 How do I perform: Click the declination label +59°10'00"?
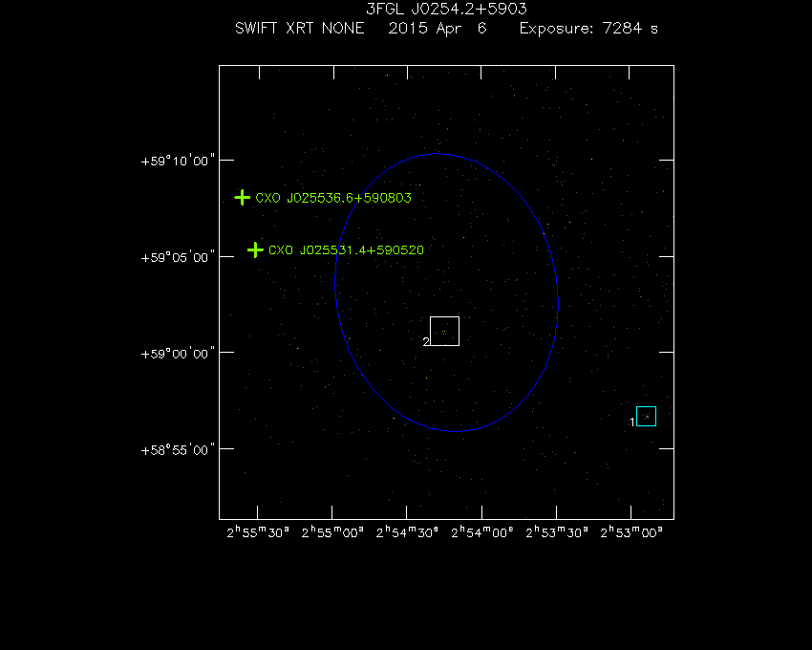178,161
